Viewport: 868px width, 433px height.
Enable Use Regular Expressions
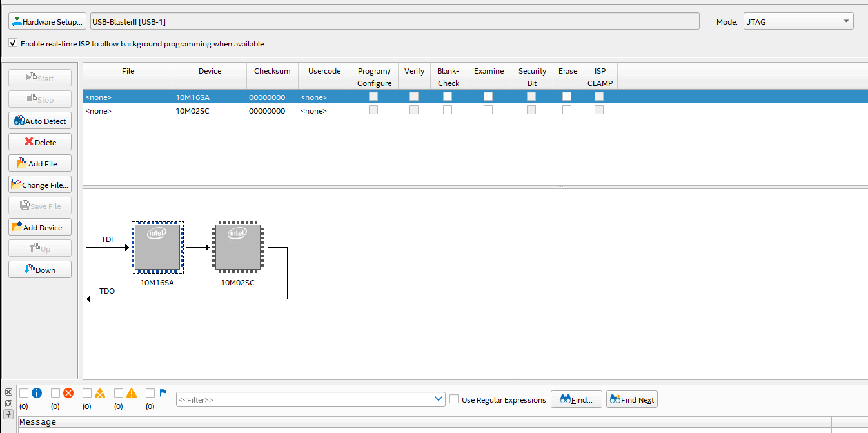click(x=454, y=399)
